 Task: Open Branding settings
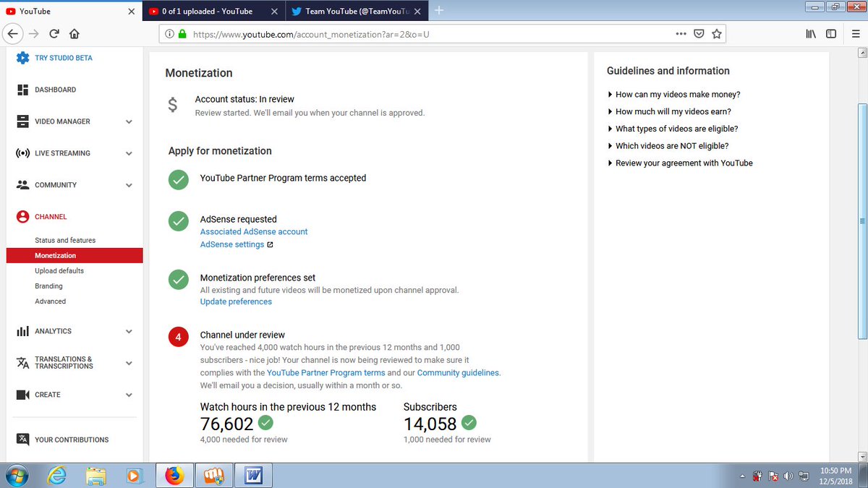pos(48,286)
